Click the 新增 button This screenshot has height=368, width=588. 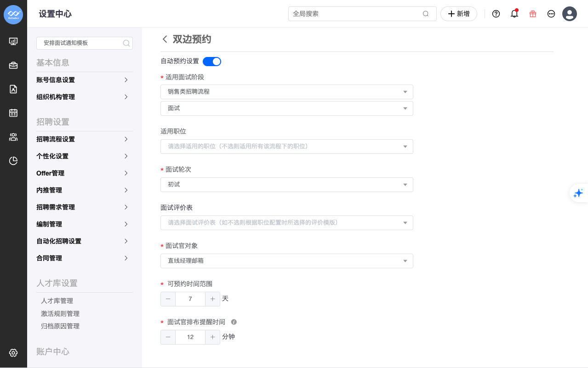click(x=459, y=14)
